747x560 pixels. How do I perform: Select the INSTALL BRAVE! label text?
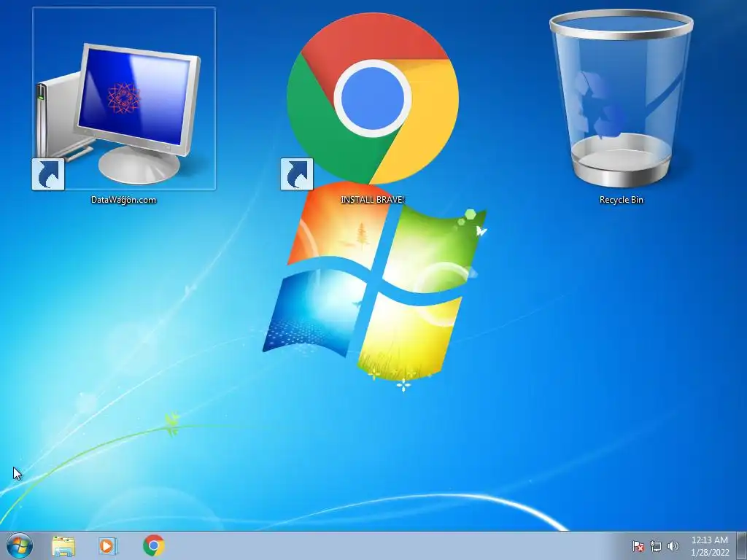tap(373, 200)
